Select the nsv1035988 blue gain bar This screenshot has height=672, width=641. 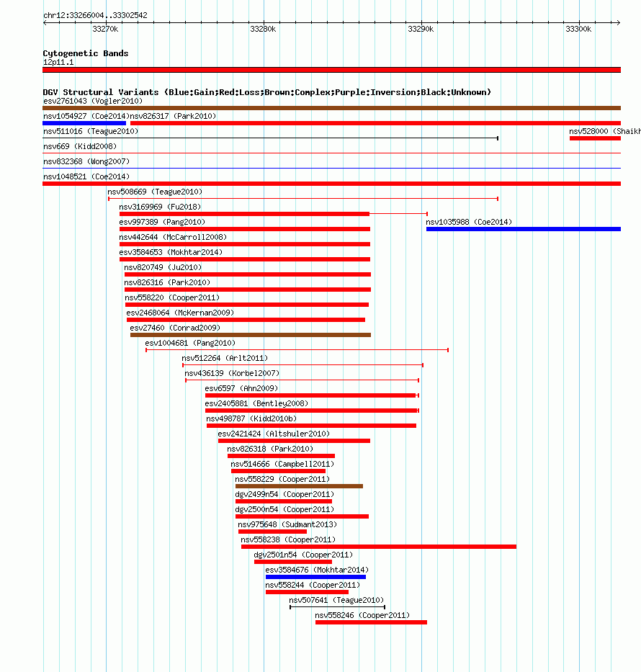pyautogui.click(x=524, y=229)
